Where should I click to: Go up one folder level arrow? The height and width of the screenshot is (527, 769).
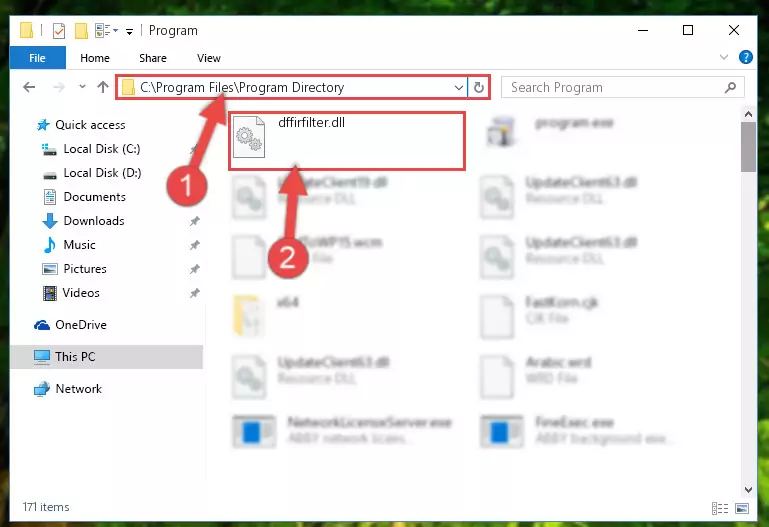103,87
